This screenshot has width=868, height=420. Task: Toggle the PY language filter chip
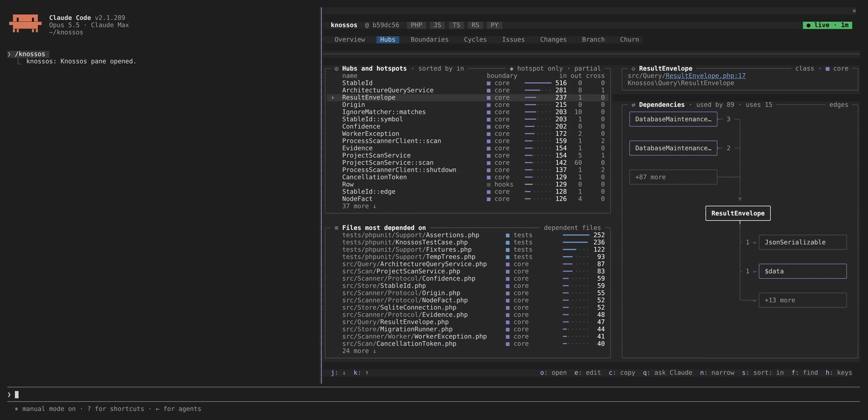[494, 25]
